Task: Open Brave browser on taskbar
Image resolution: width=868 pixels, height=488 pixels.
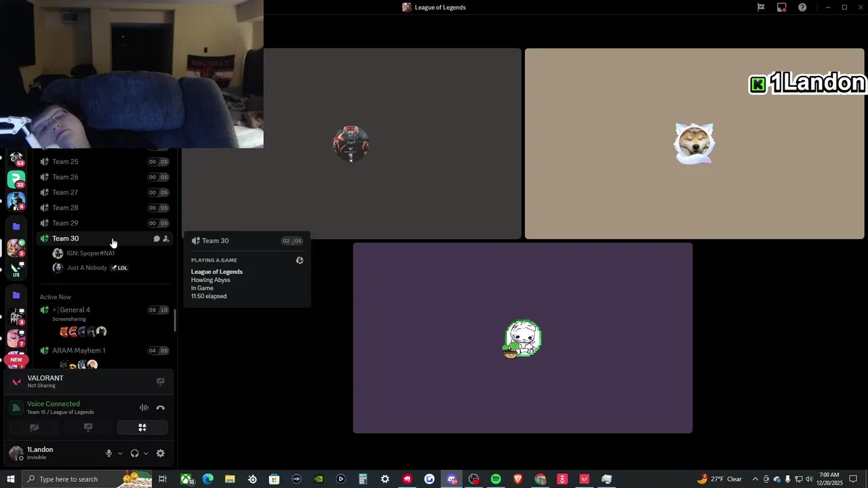Action: tap(518, 479)
